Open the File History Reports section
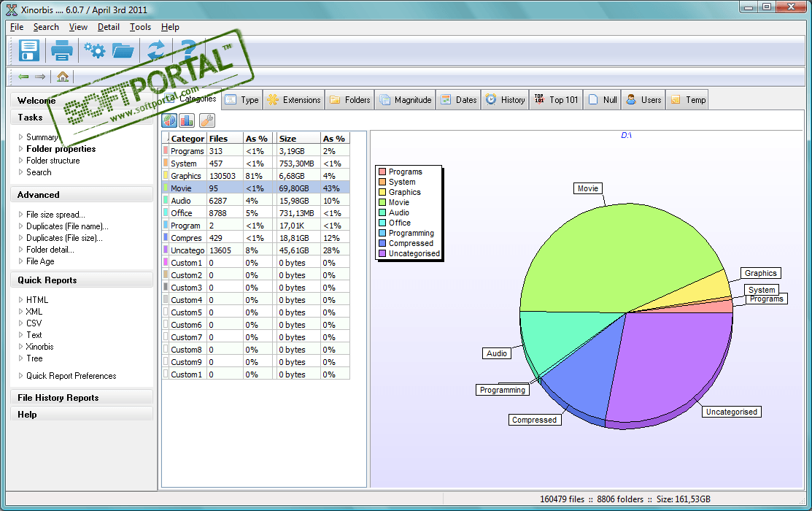 81,398
